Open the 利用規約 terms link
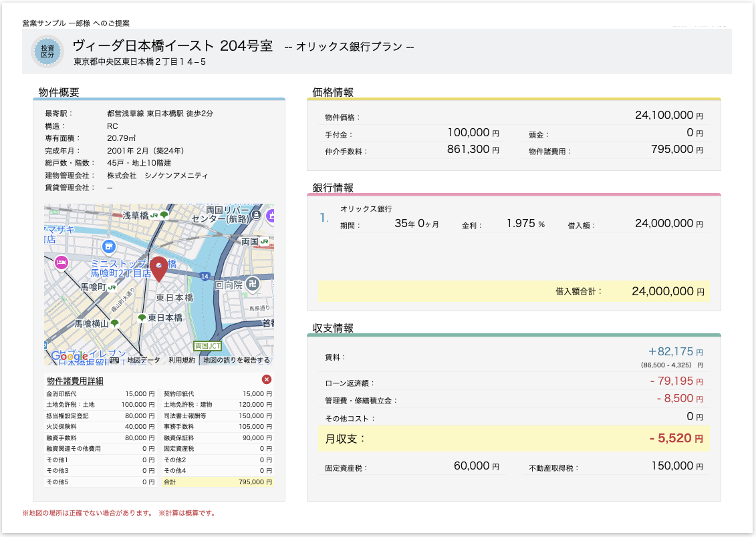Screen dimensions: 756x537 point(182,360)
